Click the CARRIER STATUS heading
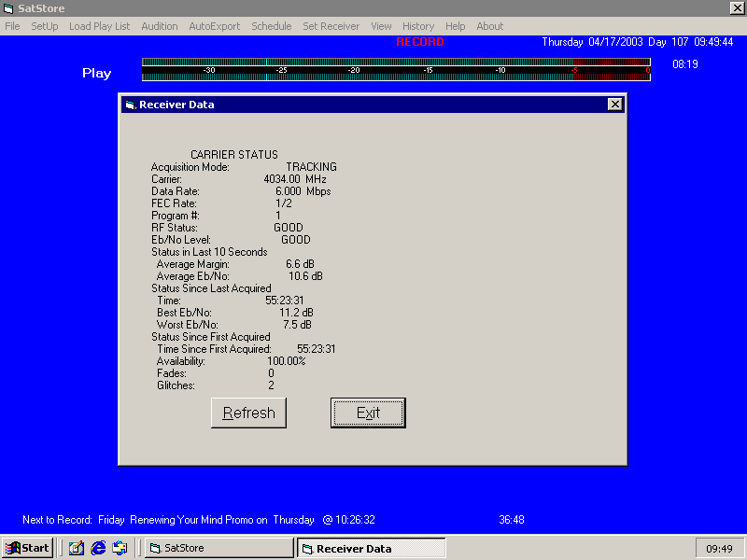The height and width of the screenshot is (560, 747). point(234,155)
